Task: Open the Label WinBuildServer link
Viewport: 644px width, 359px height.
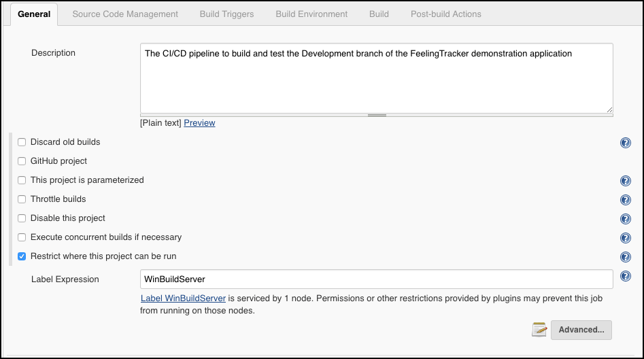Action: click(183, 298)
